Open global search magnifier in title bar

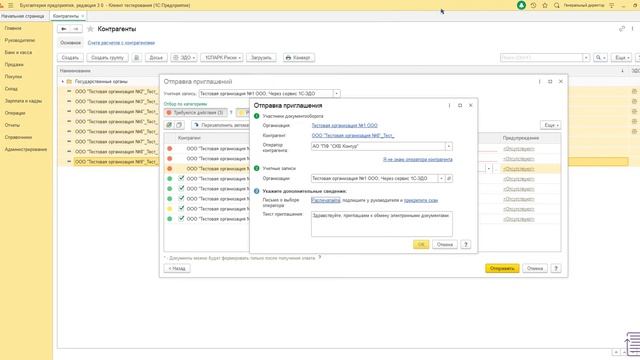[557, 5]
